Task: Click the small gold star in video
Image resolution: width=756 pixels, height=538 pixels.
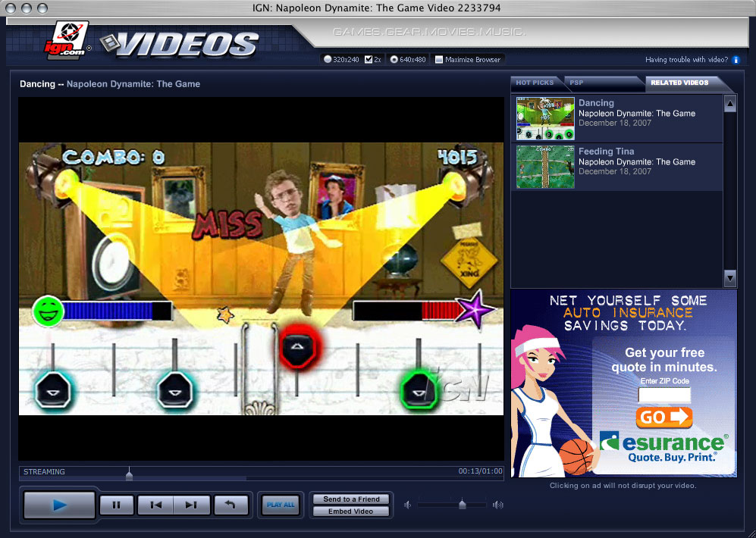Action: point(225,314)
